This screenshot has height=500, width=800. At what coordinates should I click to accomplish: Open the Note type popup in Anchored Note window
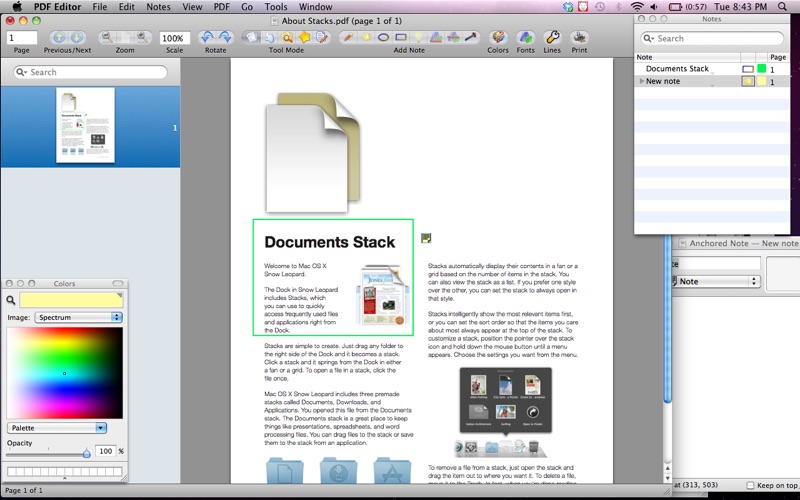(715, 281)
